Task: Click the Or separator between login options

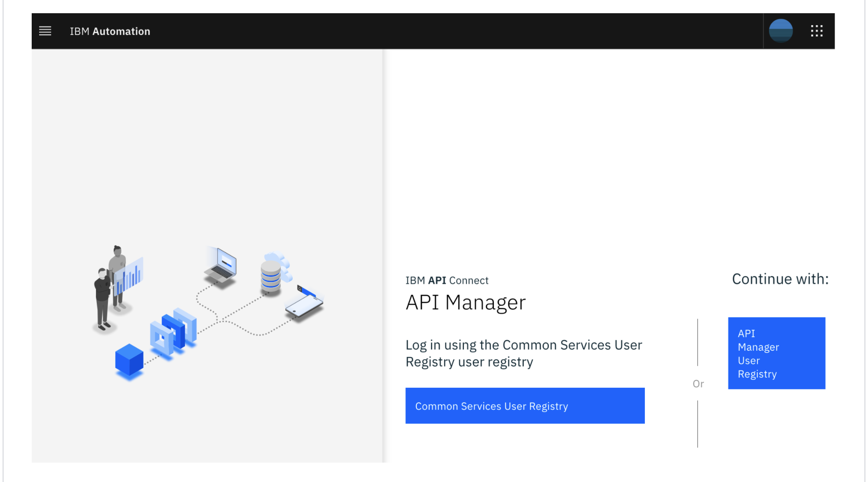Action: coord(698,383)
